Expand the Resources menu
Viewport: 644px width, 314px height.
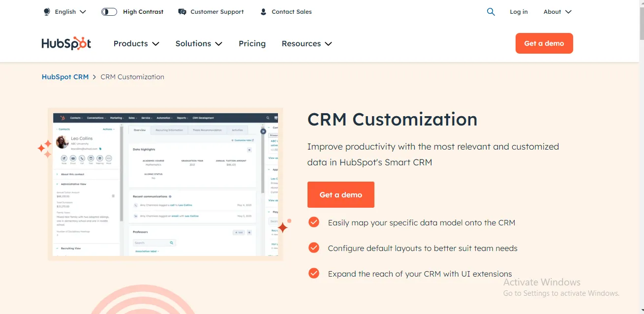pyautogui.click(x=307, y=44)
